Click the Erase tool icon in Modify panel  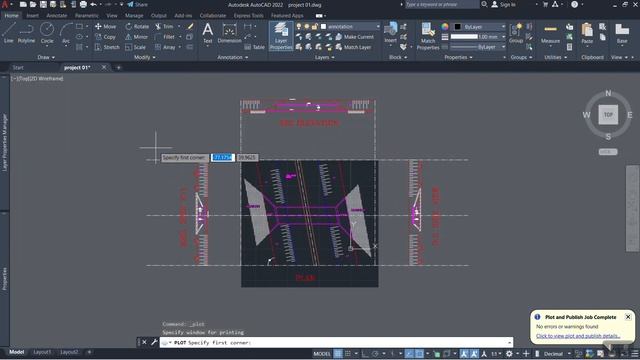pyautogui.click(x=190, y=26)
